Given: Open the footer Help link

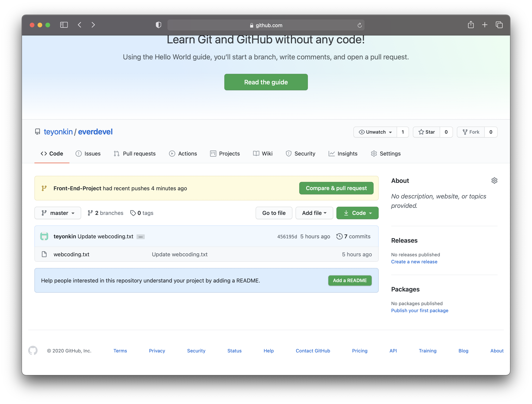Looking at the screenshot, I should [x=269, y=351].
